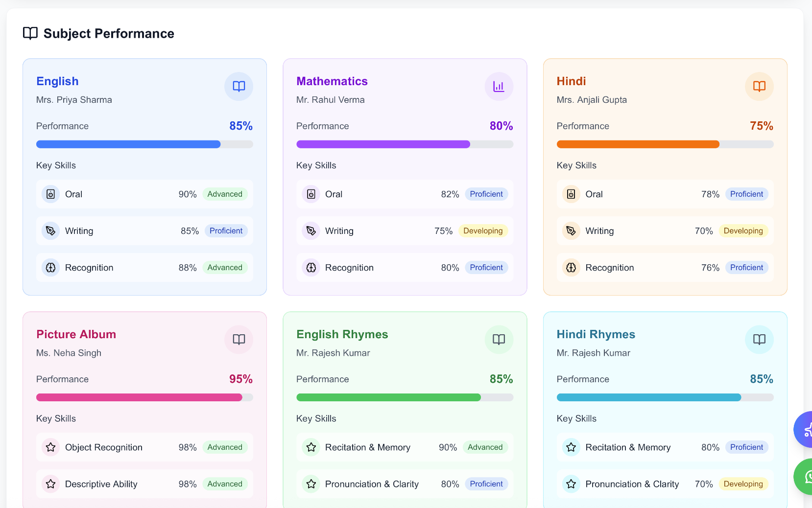Click the Picture Album book icon
Viewport: 812px width, 508px height.
point(239,340)
